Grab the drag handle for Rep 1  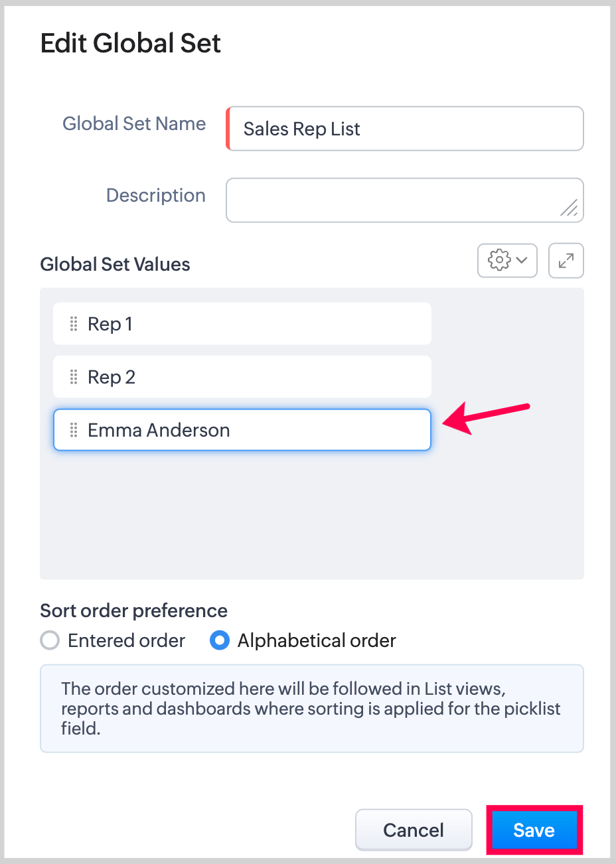74,324
